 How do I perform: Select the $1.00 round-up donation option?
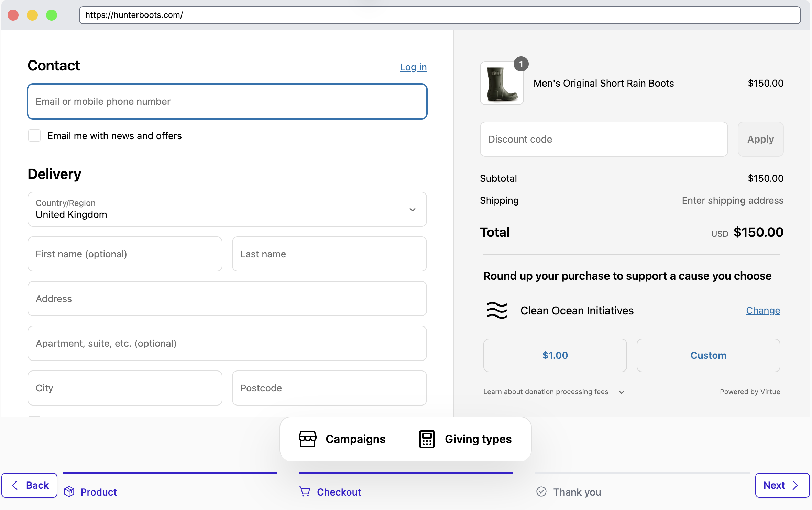pyautogui.click(x=555, y=355)
